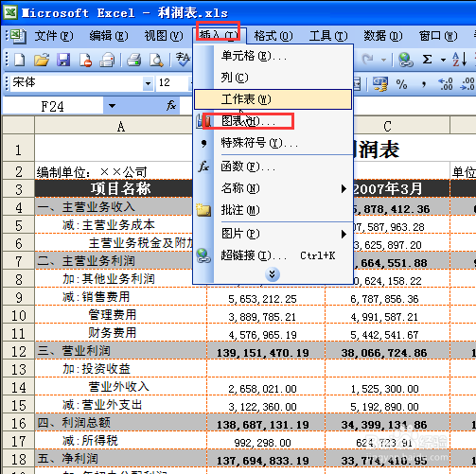The height and width of the screenshot is (474, 476).
Task: Open the Redo history dropdown arrow
Action: [383, 60]
